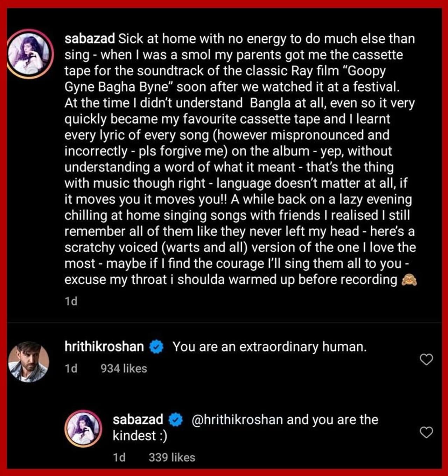View the 934 likes on hrithikroshan's comment

click(124, 368)
